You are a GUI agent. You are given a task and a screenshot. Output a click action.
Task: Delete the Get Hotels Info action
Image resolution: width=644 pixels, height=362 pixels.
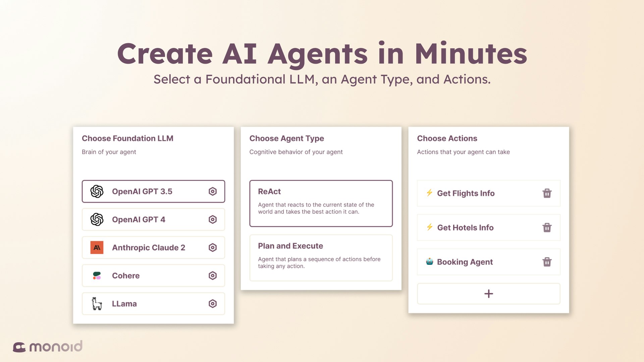pos(547,228)
